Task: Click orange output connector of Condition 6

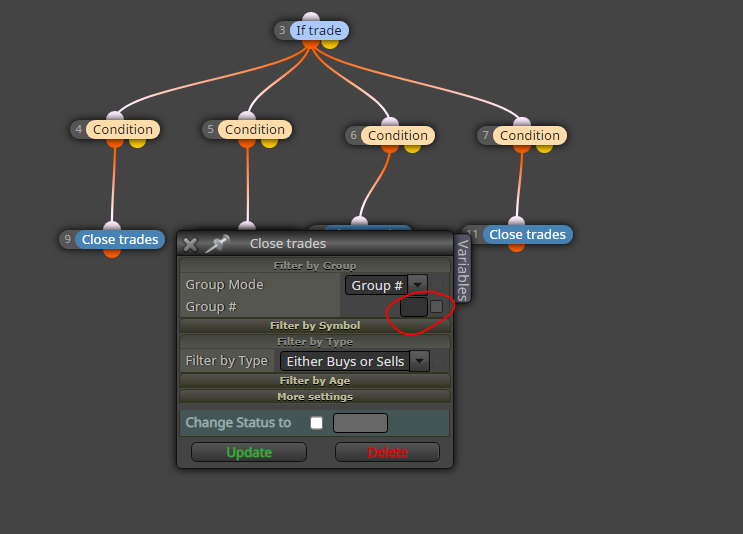Action: [390, 148]
